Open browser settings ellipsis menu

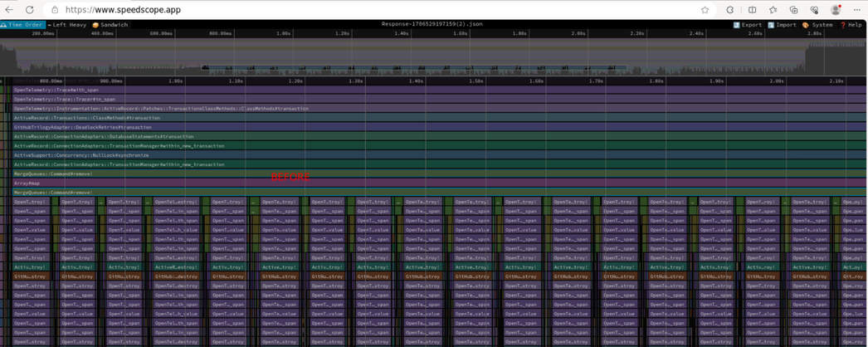pos(856,10)
